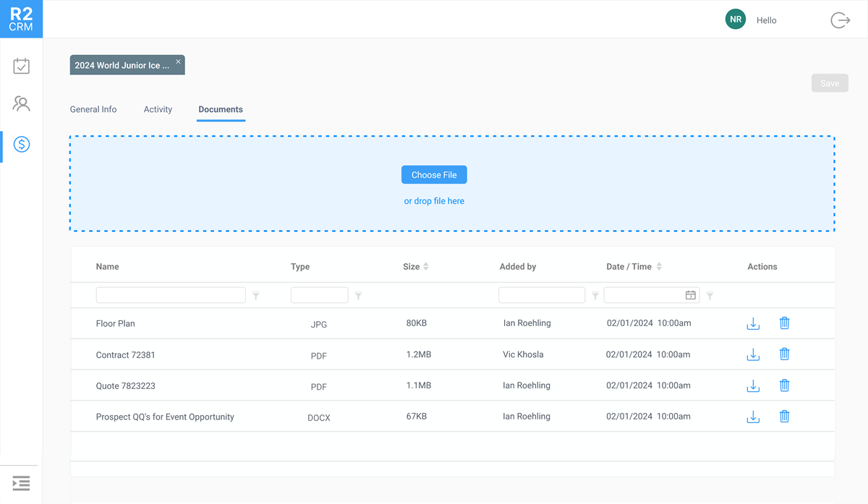Select the dollar opportunities sidebar icon
Image resolution: width=868 pixels, height=504 pixels.
(22, 145)
